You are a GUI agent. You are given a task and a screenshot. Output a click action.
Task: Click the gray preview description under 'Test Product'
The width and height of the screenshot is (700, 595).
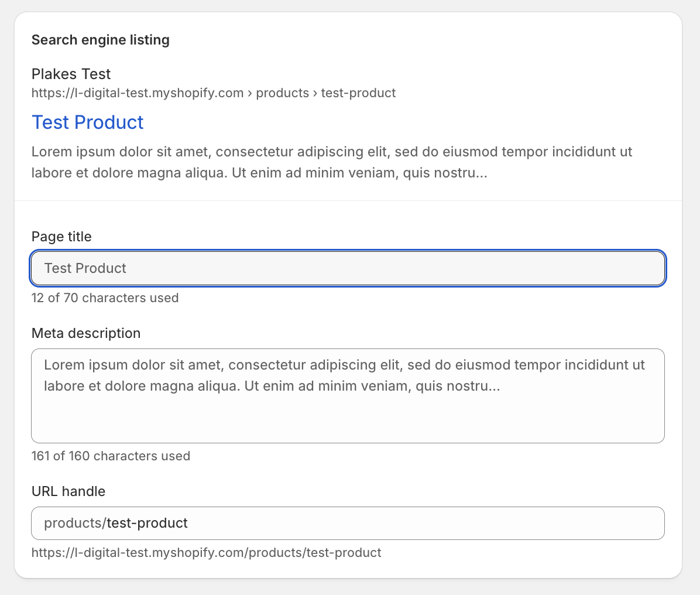[331, 163]
